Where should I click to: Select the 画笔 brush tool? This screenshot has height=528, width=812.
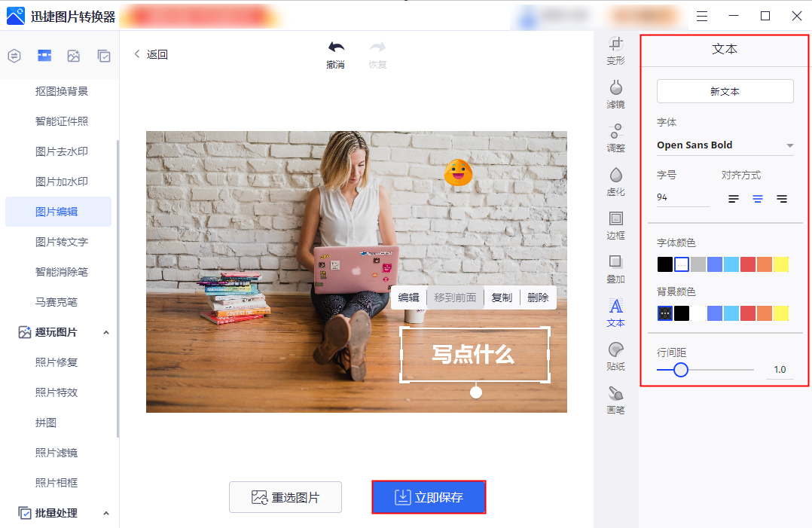pos(615,400)
